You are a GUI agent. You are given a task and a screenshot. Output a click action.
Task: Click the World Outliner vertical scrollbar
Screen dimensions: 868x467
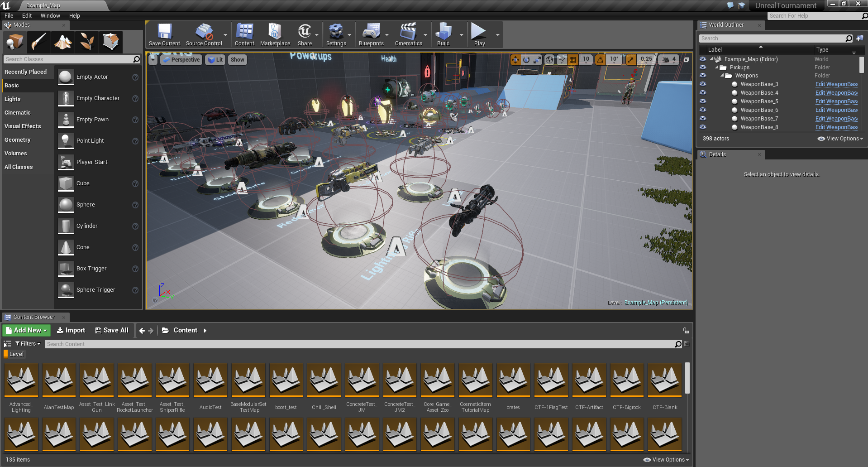tap(861, 65)
